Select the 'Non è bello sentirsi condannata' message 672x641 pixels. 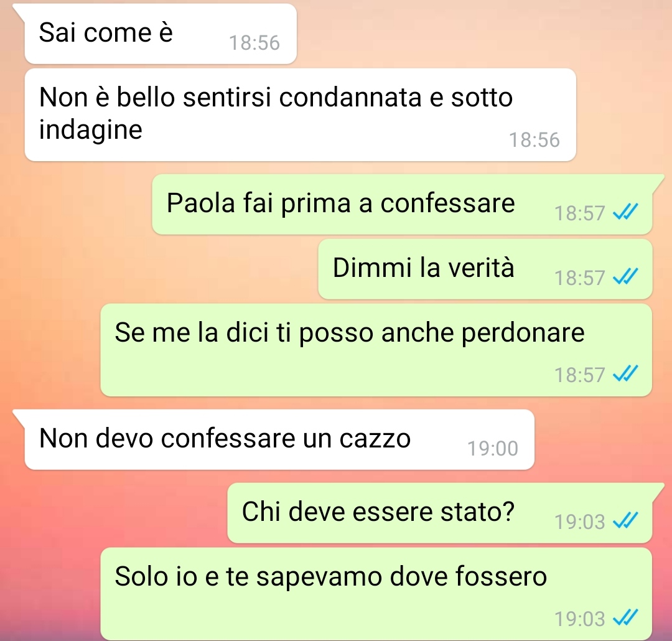(x=300, y=115)
